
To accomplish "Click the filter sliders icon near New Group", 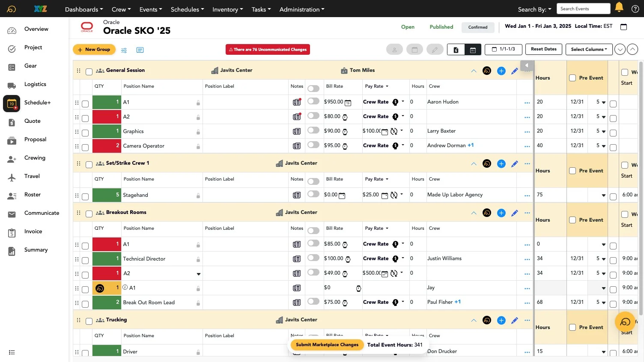I will (x=124, y=50).
